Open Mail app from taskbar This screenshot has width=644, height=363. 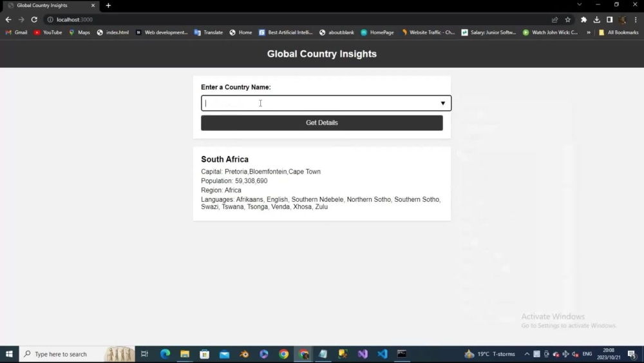coord(224,354)
